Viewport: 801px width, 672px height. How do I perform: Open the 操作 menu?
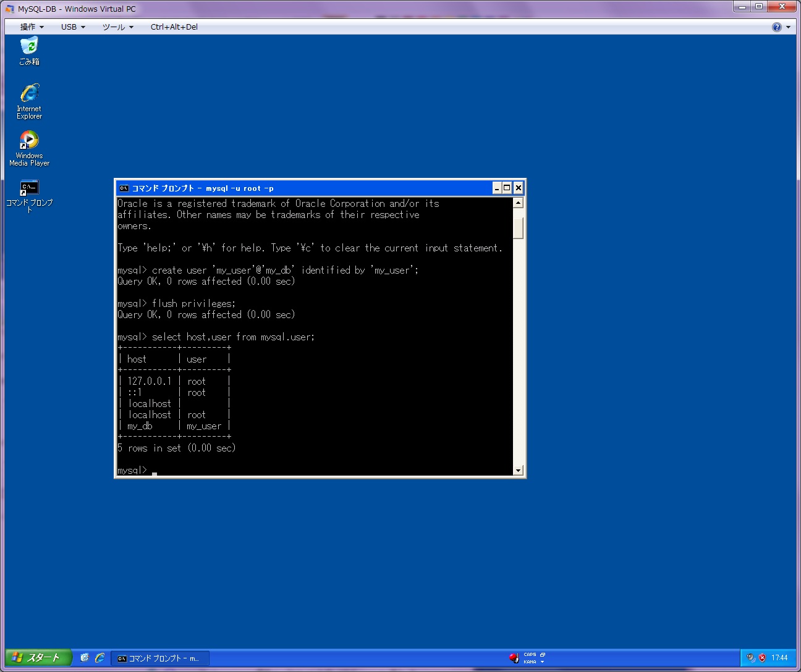pyautogui.click(x=32, y=27)
